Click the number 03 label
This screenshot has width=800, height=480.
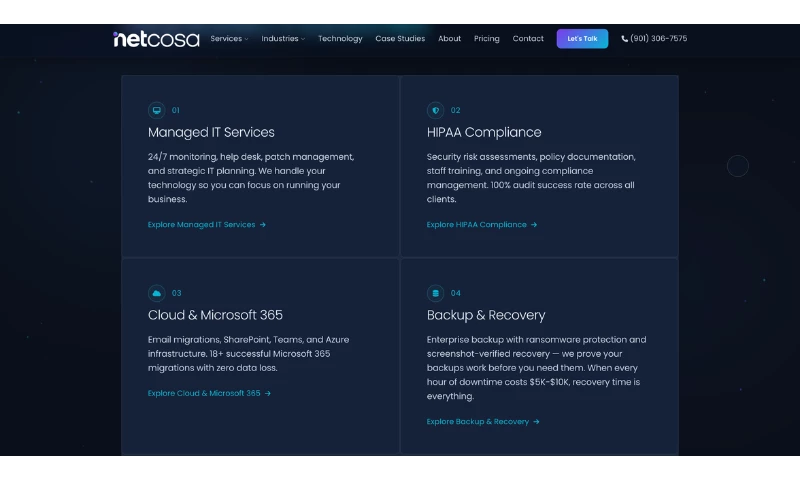(177, 293)
